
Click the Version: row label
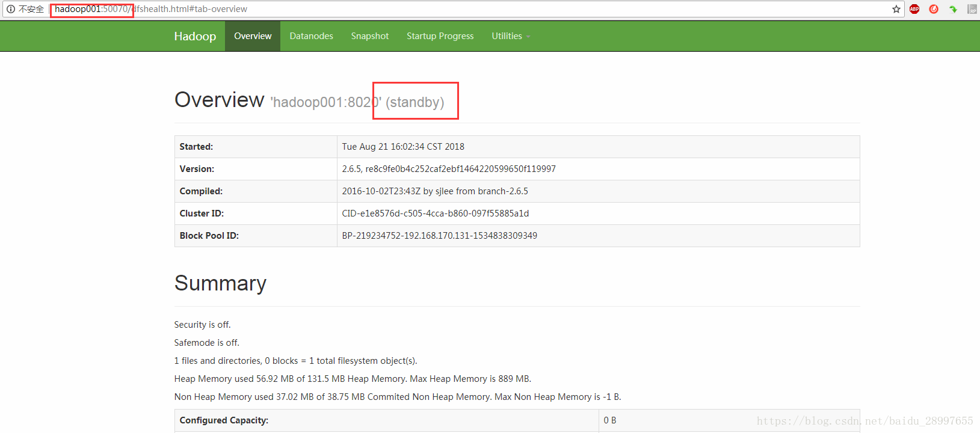click(197, 169)
